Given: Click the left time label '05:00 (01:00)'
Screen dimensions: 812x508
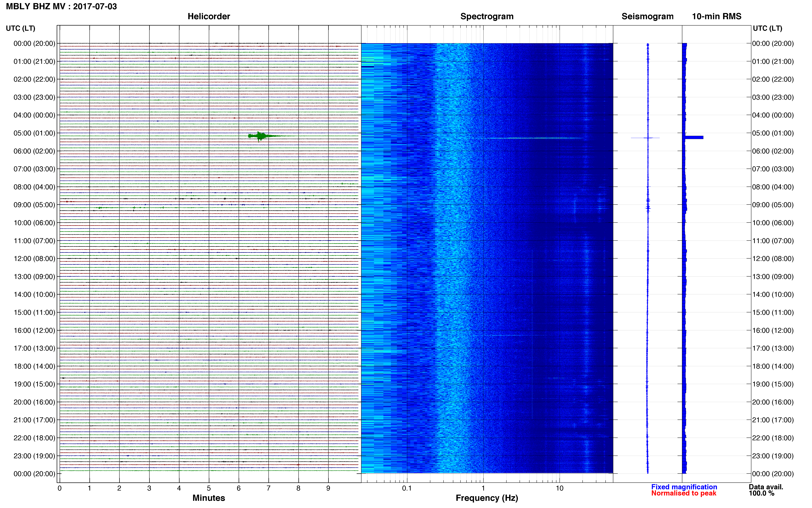Looking at the screenshot, I should pos(34,133).
